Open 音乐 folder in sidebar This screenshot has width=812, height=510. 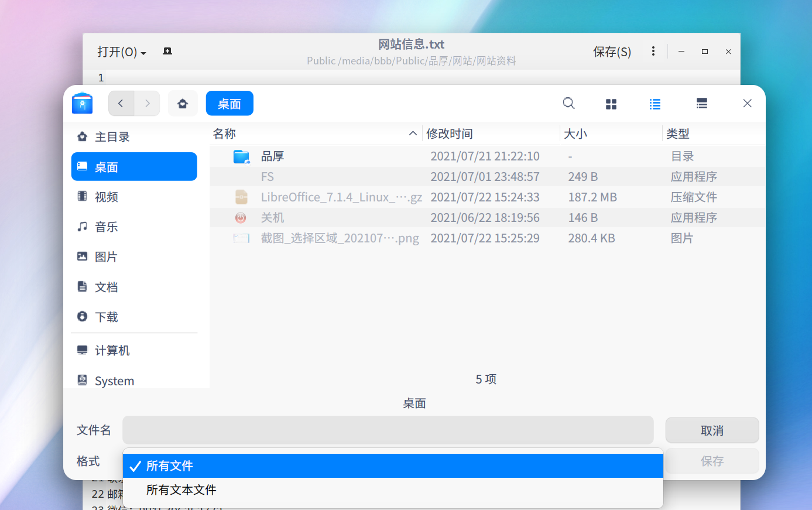(x=134, y=227)
